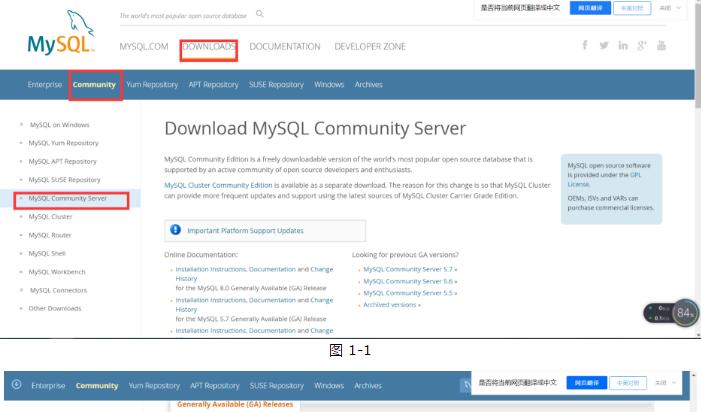Open the Twitter social icon

(x=604, y=45)
